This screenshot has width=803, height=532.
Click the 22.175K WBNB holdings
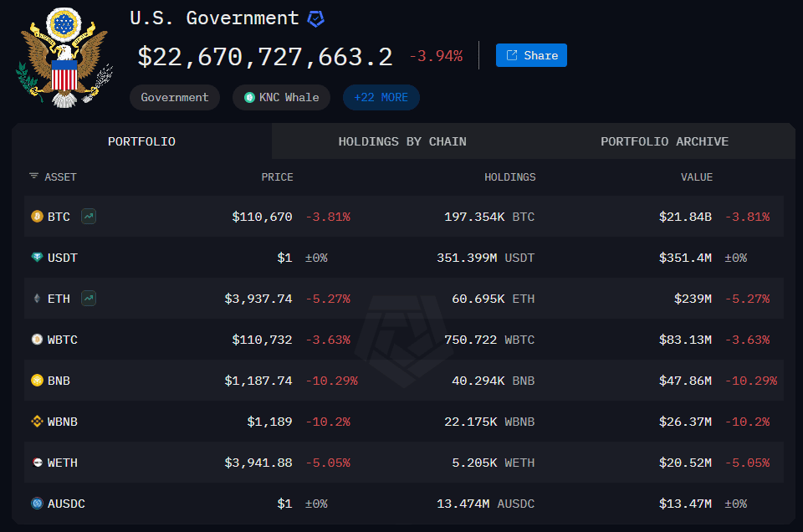[489, 422]
